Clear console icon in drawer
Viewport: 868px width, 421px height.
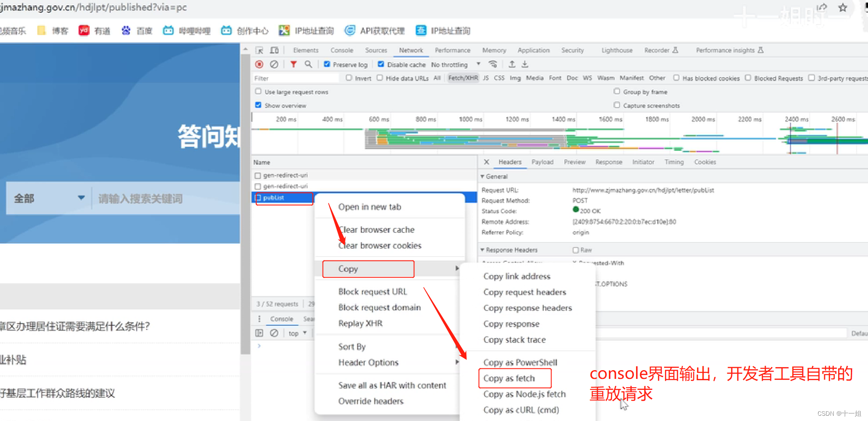274,333
